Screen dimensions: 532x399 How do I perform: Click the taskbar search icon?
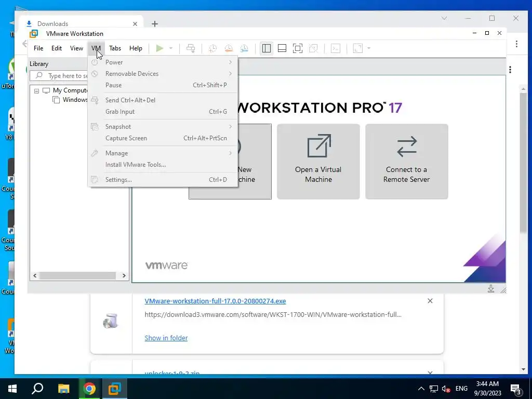tap(37, 389)
